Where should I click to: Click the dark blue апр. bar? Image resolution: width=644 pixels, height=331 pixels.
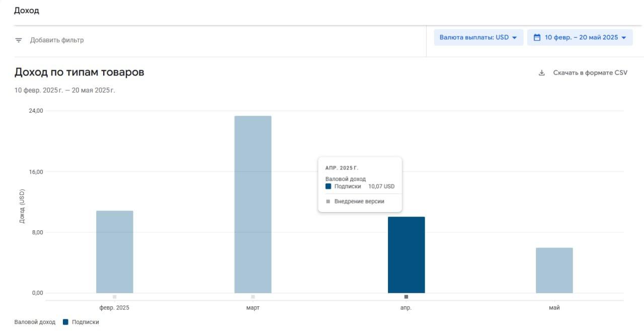(x=406, y=254)
